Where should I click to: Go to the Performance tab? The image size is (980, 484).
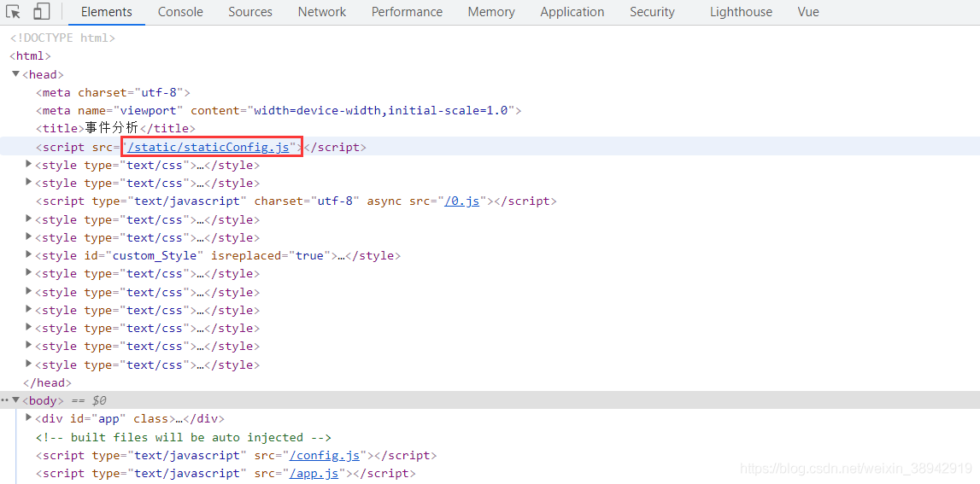407,12
